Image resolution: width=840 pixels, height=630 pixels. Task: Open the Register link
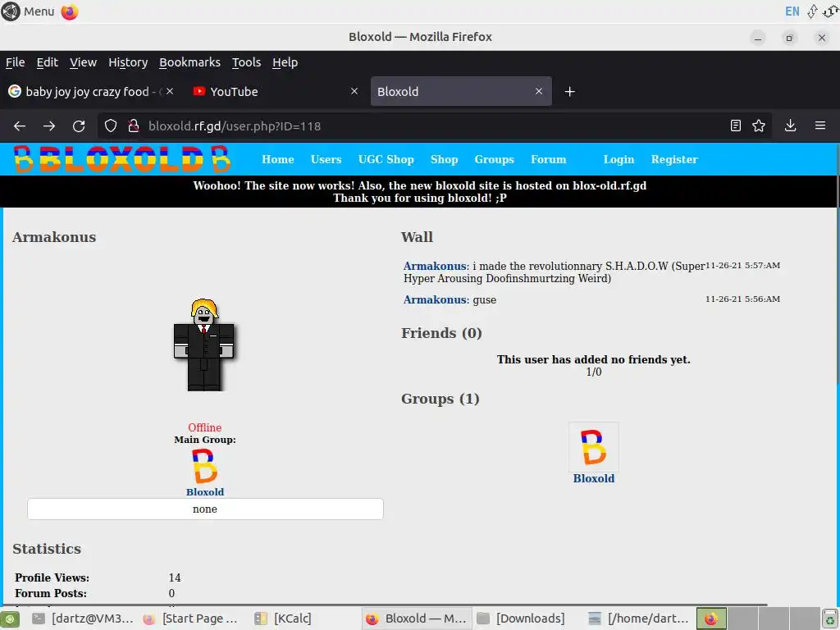tap(674, 159)
